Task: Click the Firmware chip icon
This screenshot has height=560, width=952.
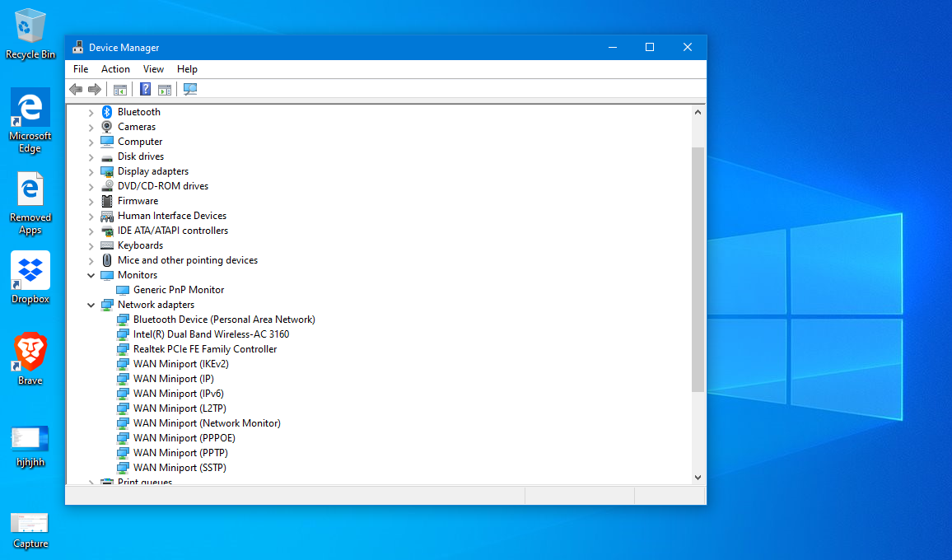Action: click(107, 201)
